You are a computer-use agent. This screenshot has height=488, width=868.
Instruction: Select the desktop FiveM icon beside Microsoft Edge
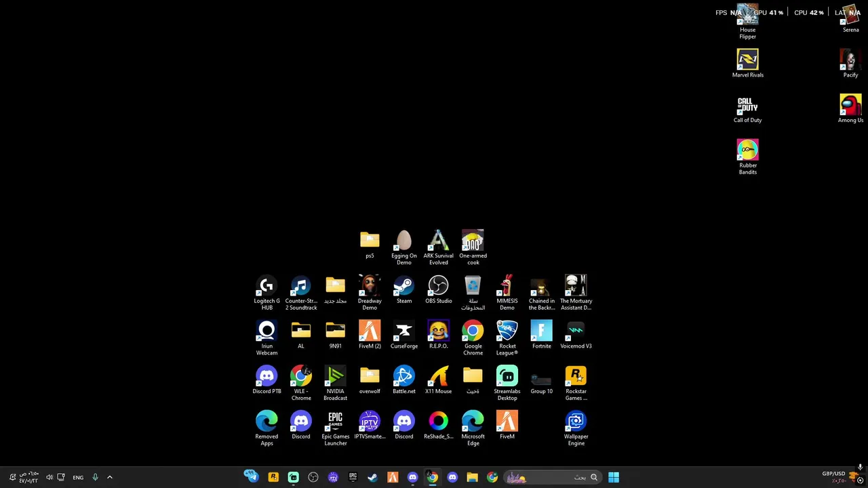(507, 426)
